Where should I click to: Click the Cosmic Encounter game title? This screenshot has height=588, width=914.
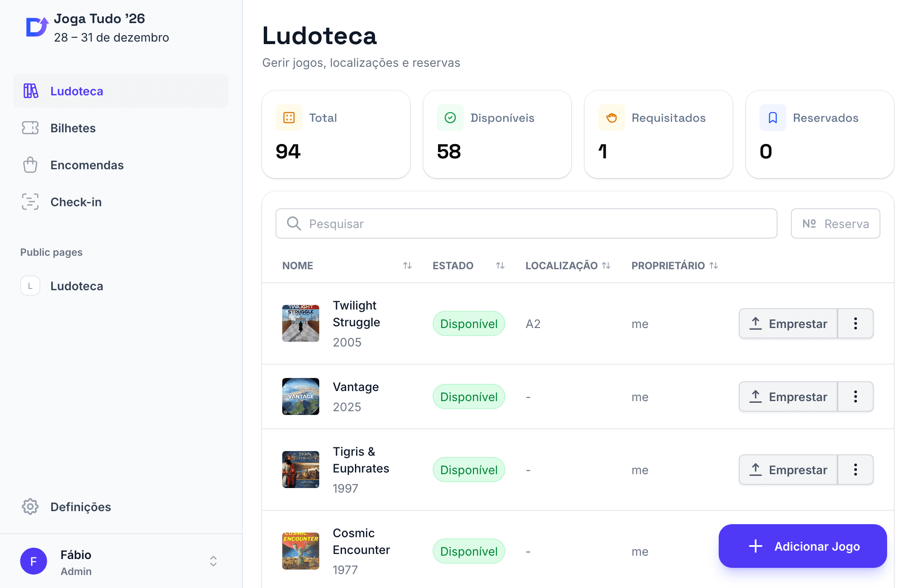361,541
